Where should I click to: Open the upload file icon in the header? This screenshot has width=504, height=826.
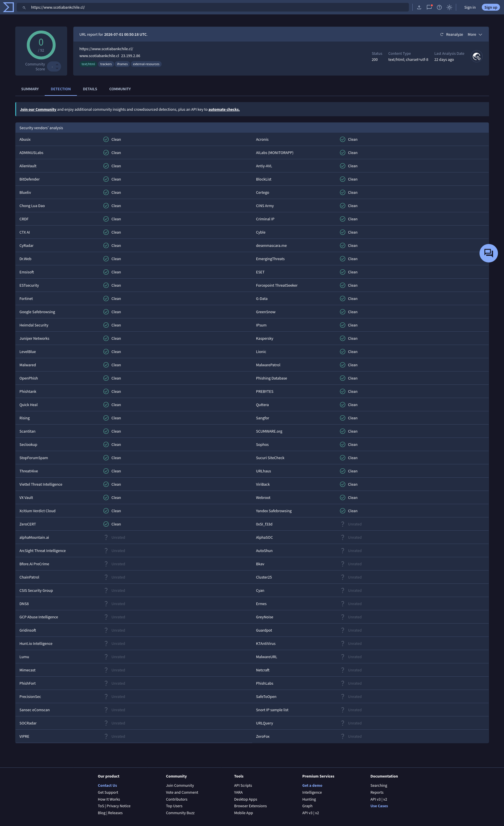coord(419,7)
